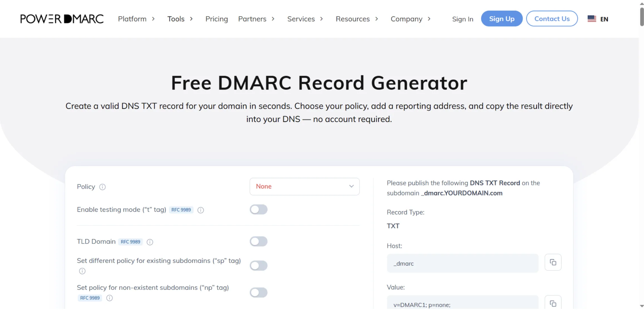Open the Tools nav item
644x310 pixels.
click(x=176, y=19)
